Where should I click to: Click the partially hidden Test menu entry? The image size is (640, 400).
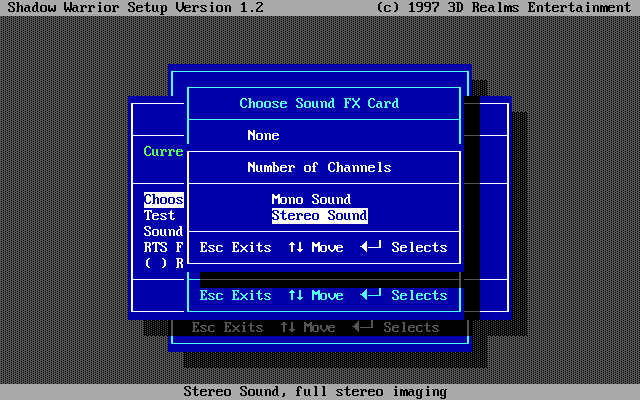point(159,215)
